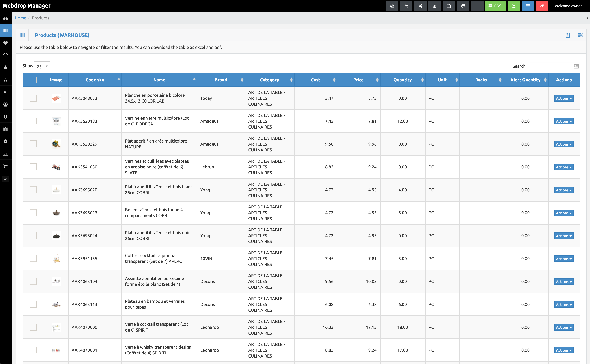Click inside the Search input field
The image size is (590, 364).
pos(552,66)
